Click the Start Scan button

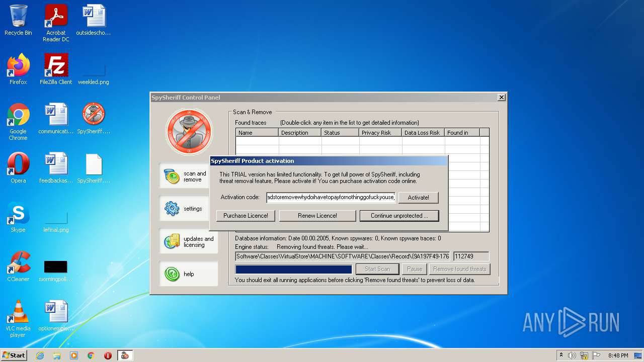click(x=377, y=269)
